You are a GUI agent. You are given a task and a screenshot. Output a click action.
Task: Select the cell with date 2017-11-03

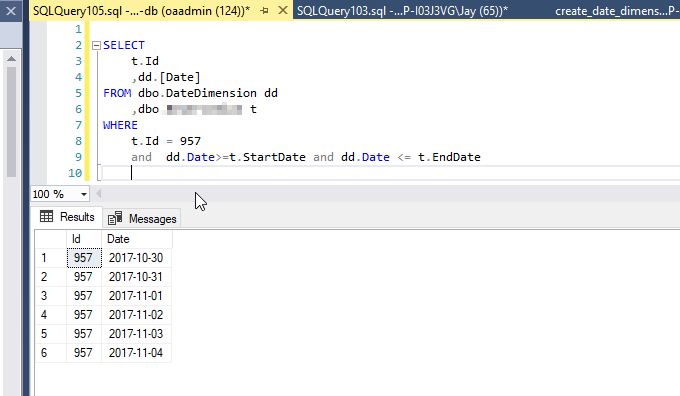click(137, 334)
